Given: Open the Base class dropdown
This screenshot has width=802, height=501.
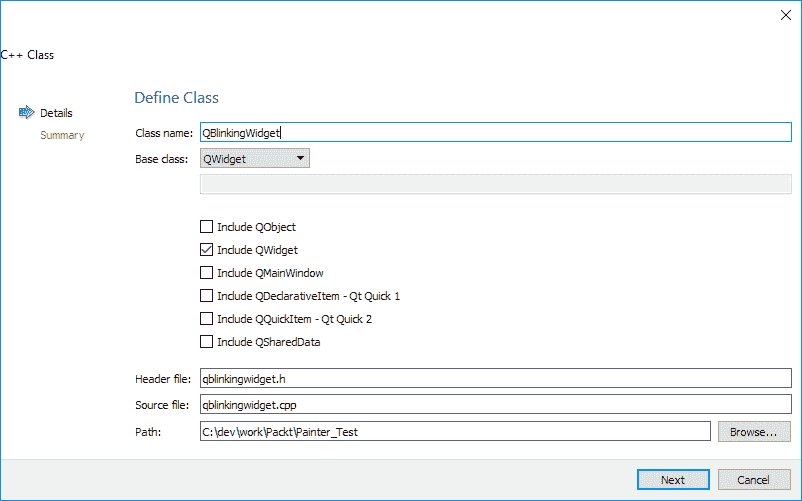Looking at the screenshot, I should coord(255,158).
